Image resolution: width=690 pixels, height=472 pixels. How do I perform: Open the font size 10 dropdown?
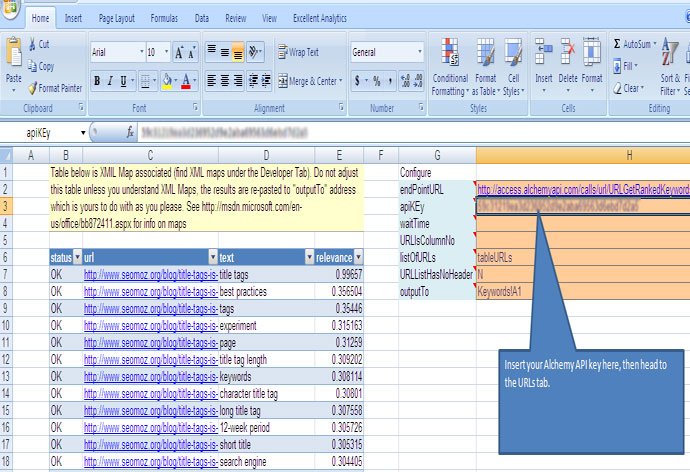click(166, 52)
